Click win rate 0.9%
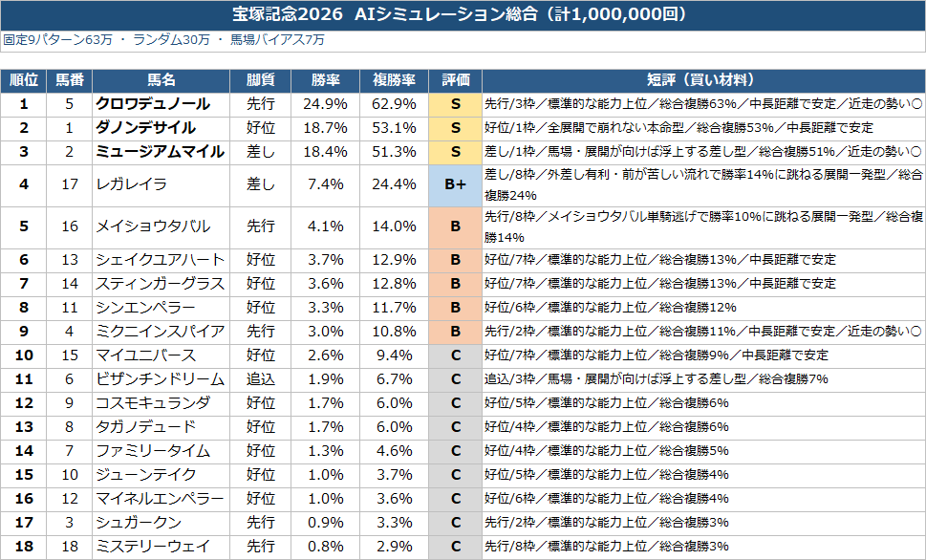Screen dimensions: 926x560 [326, 524]
